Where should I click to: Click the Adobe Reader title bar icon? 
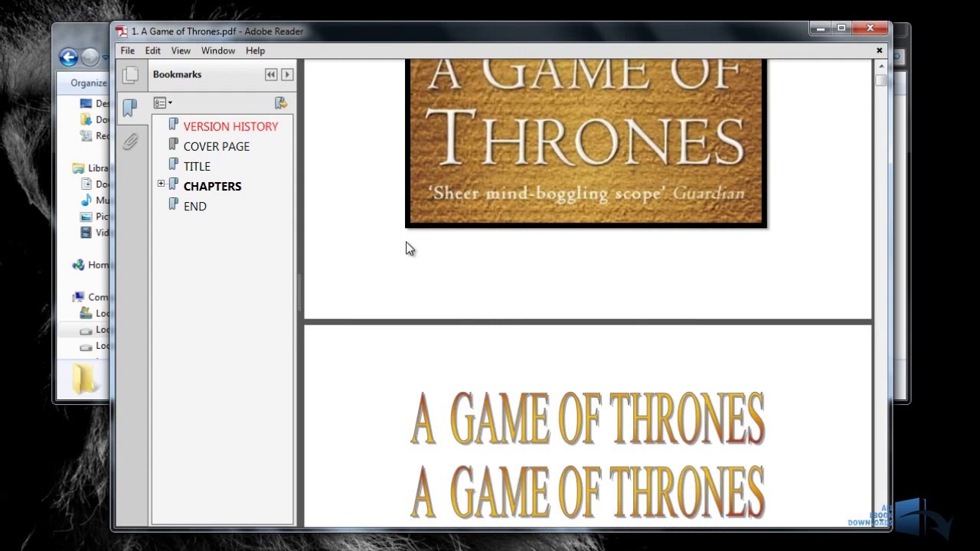[122, 31]
